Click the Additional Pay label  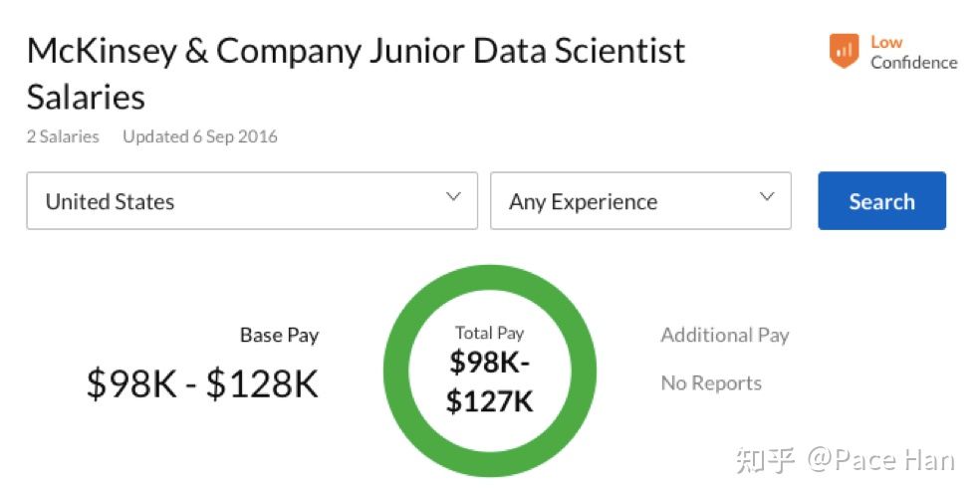[x=725, y=336]
